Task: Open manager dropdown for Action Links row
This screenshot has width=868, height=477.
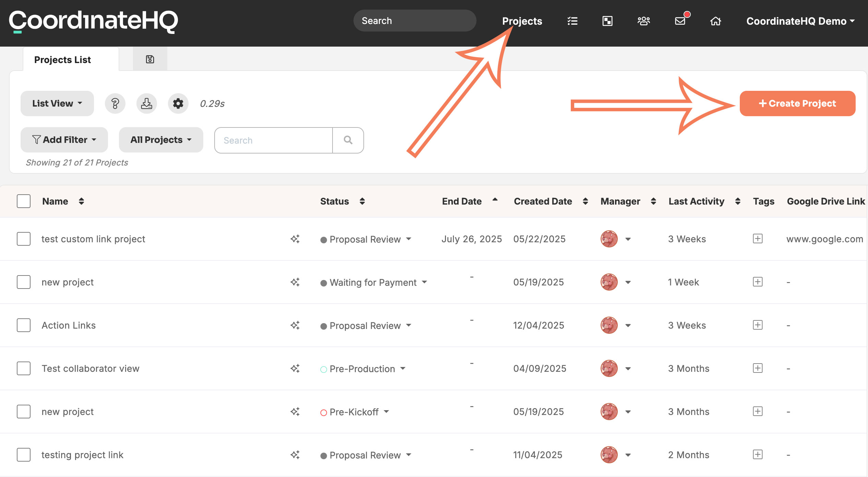Action: (x=628, y=326)
